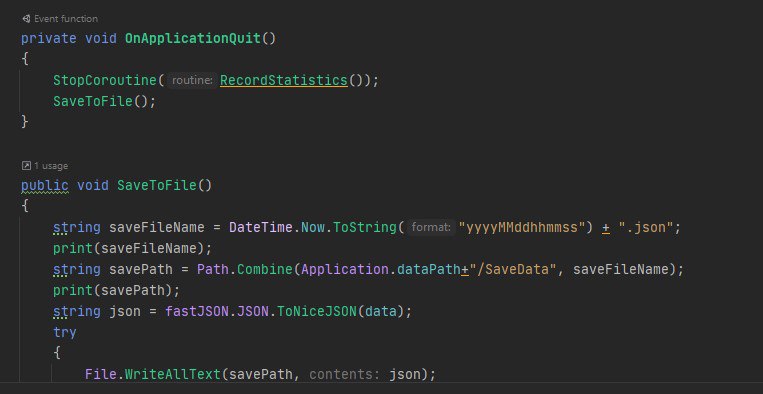The image size is (763, 394).
Task: Click the savePath variable declaration
Action: pyautogui.click(x=141, y=269)
